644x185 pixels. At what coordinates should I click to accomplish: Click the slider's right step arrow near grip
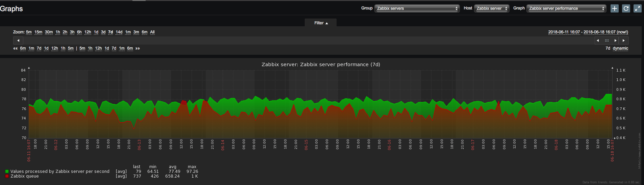pos(616,41)
